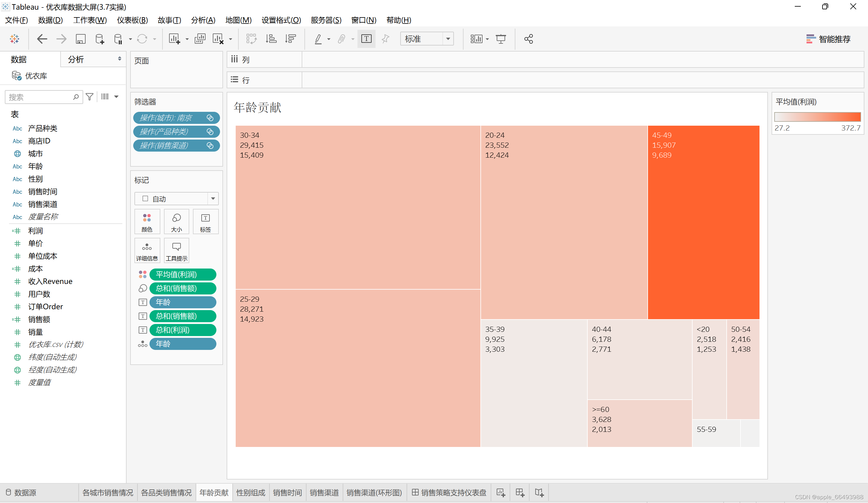Toggle the show mark labels T button
The image size is (868, 503).
coord(366,39)
